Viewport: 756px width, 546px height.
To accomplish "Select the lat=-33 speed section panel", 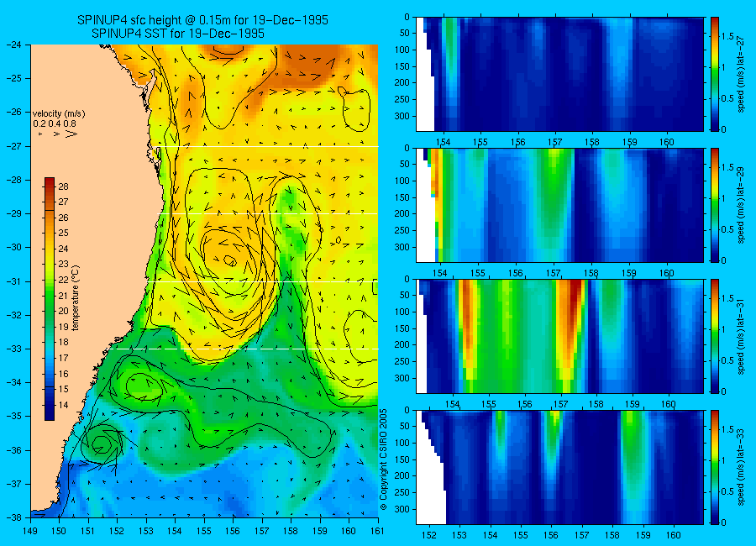I will (559, 467).
